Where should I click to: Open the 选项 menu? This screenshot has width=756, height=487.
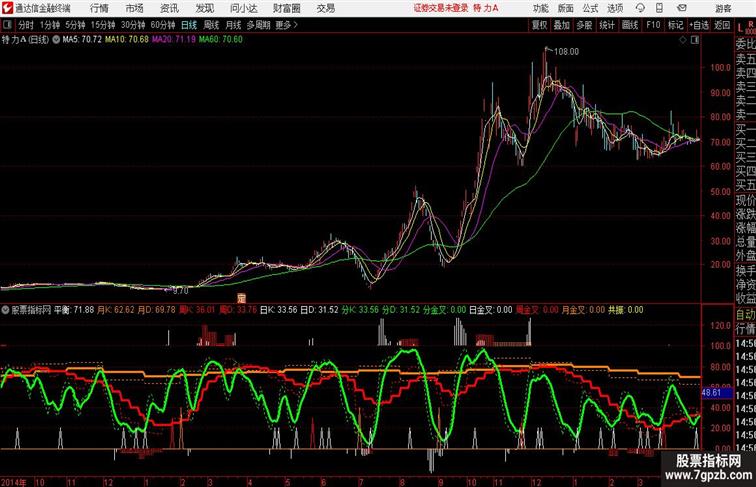[x=615, y=8]
